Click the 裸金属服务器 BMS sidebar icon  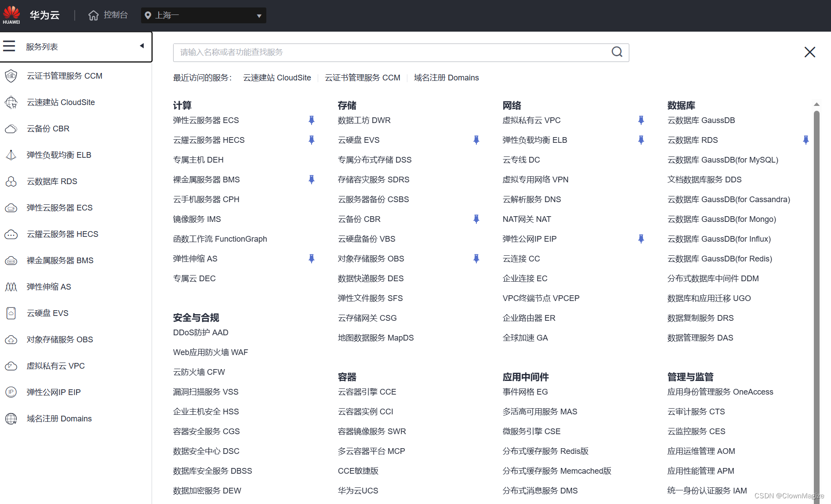click(x=11, y=261)
